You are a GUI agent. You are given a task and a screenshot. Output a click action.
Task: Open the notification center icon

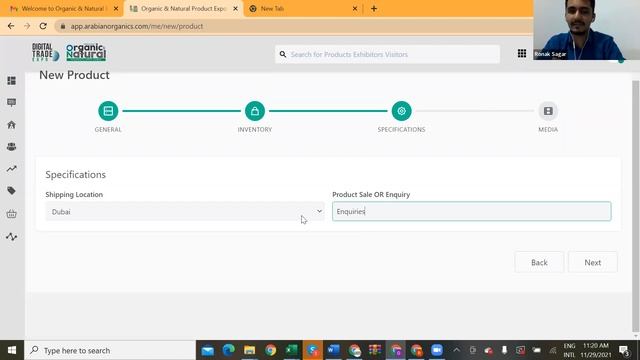[x=624, y=350]
